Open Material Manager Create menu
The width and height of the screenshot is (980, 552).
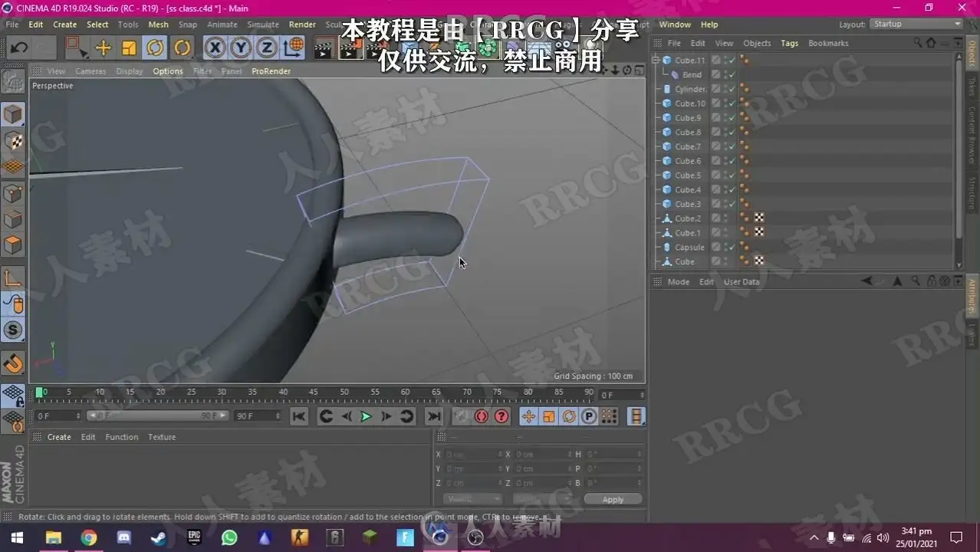tap(59, 437)
